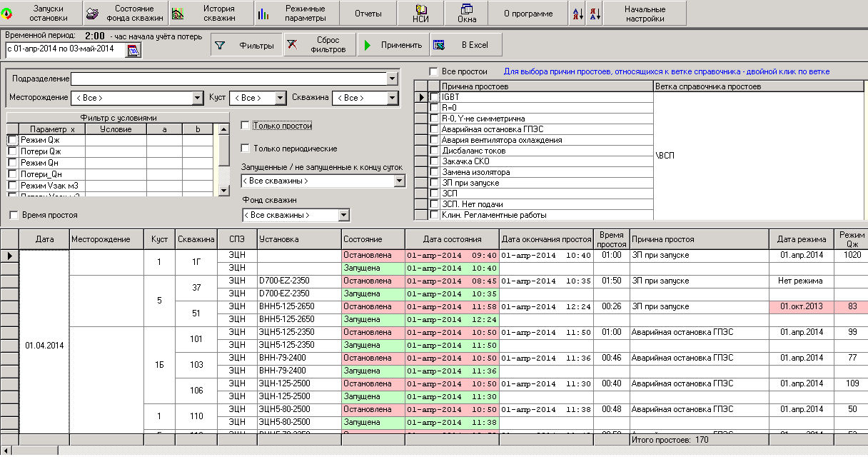The image size is (868, 457).
Task: Select the 01.04.2014 date cell
Action: tap(44, 346)
